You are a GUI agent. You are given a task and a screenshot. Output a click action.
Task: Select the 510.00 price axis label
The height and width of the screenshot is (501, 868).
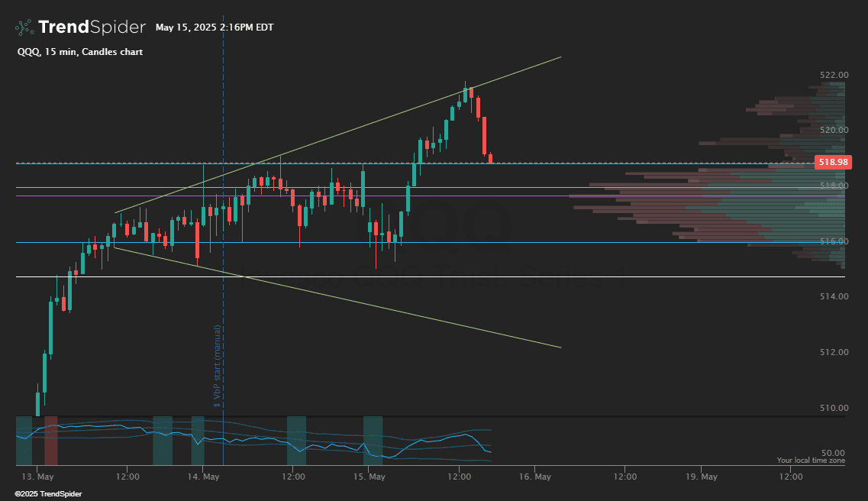pos(834,408)
